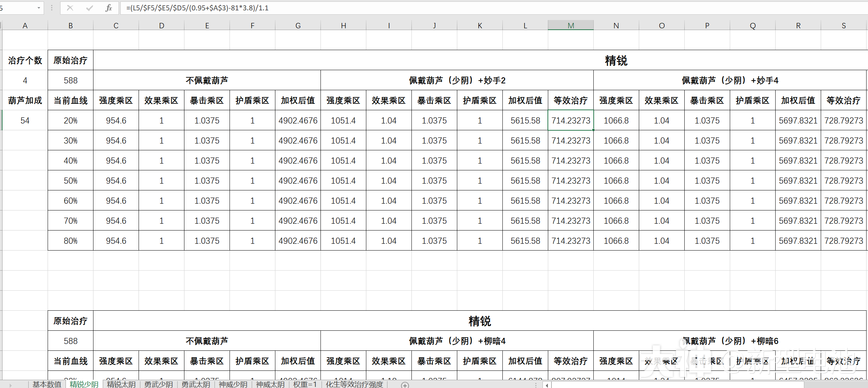Viewport: 868px width, 388px height.
Task: Select column M header
Action: pyautogui.click(x=571, y=25)
